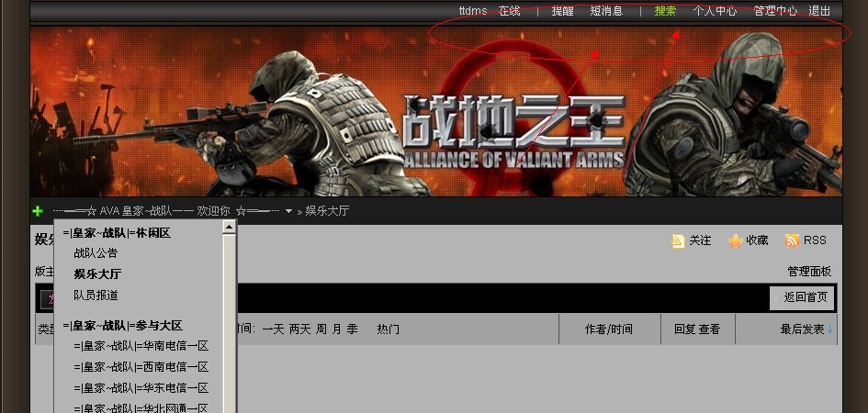Sort by 最后发表 header

pos(802,329)
